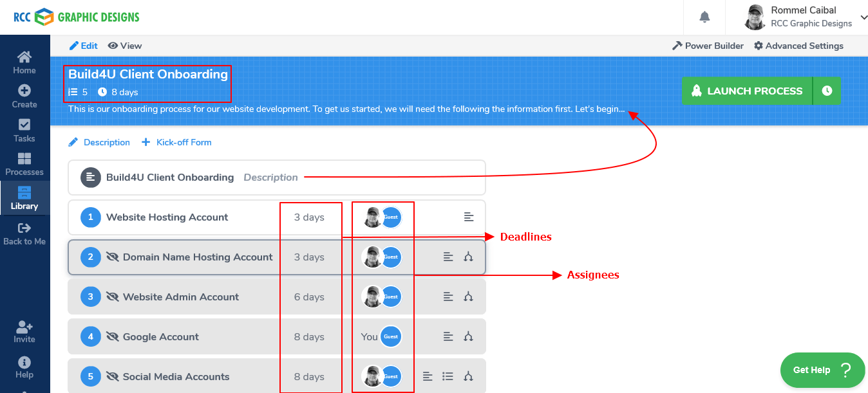Toggle hidden eye on Domain Name Hosting Account
The image size is (868, 393).
113,257
